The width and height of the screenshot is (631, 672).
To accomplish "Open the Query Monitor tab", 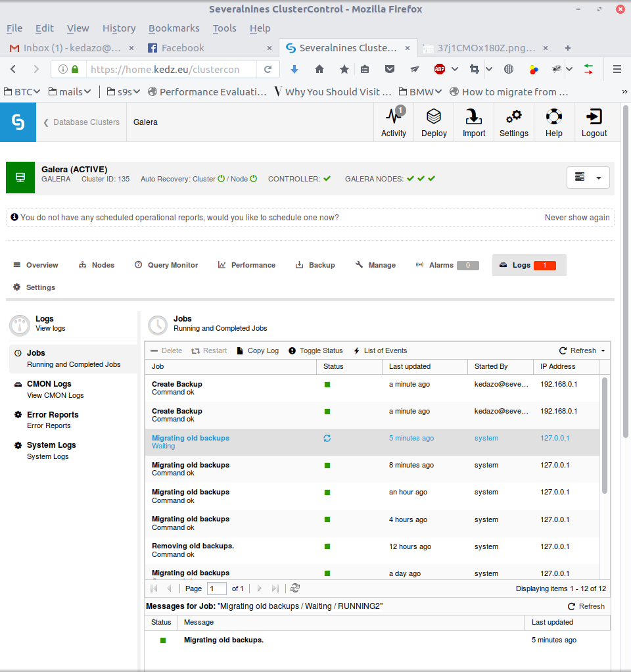I will tap(166, 265).
